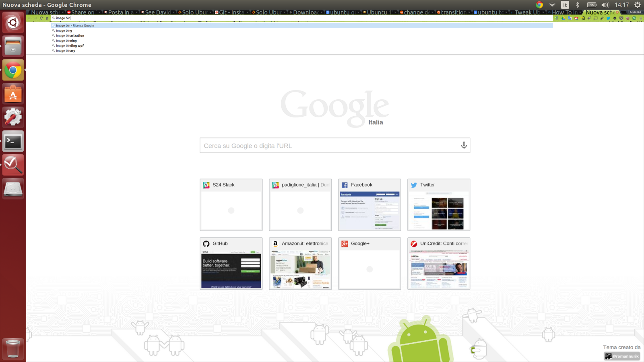Choose the 'image binning' suggestion
The image size is (644, 362).
click(x=302, y=41)
